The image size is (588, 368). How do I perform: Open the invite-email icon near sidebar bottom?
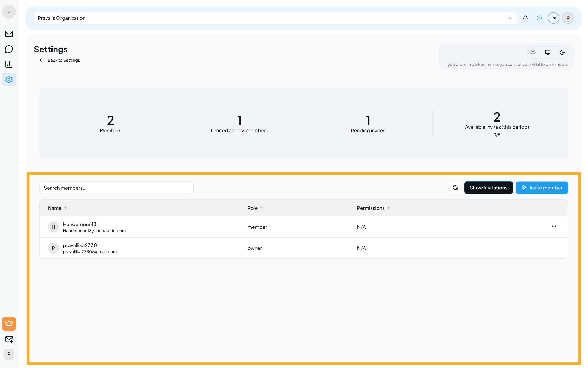9,339
